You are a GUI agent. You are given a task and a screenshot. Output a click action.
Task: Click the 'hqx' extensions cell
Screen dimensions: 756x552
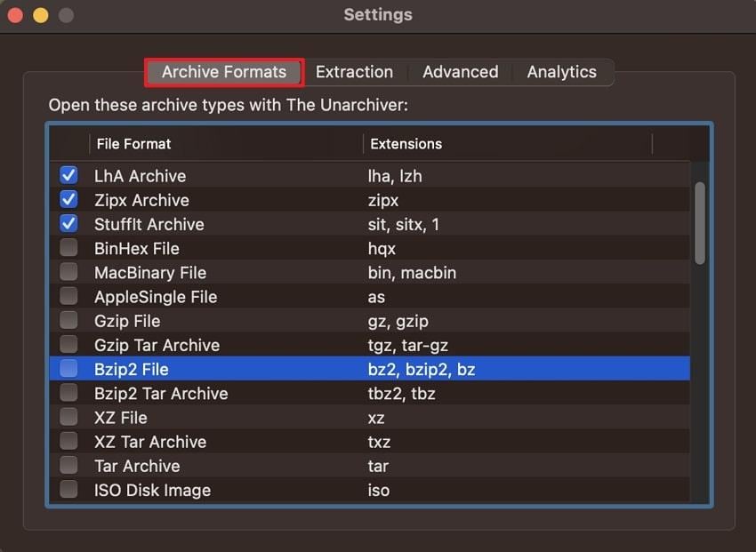382,249
